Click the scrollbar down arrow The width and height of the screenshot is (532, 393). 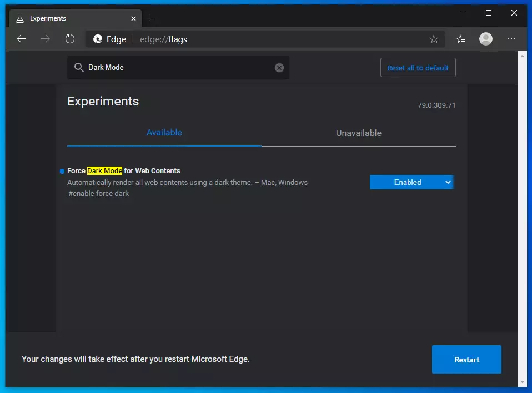[x=522, y=382]
